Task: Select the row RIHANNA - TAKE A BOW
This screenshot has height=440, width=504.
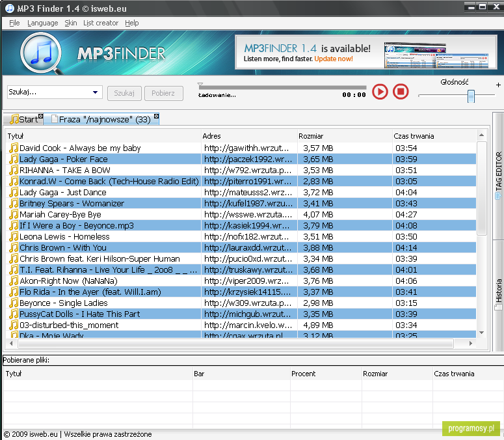Action: coord(241,170)
